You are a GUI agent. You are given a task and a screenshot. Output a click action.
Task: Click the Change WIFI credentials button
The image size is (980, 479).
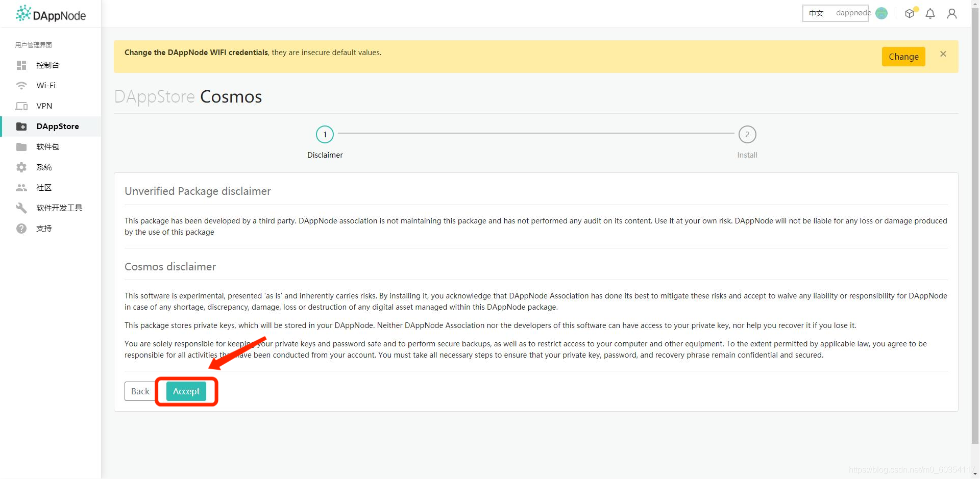point(903,57)
